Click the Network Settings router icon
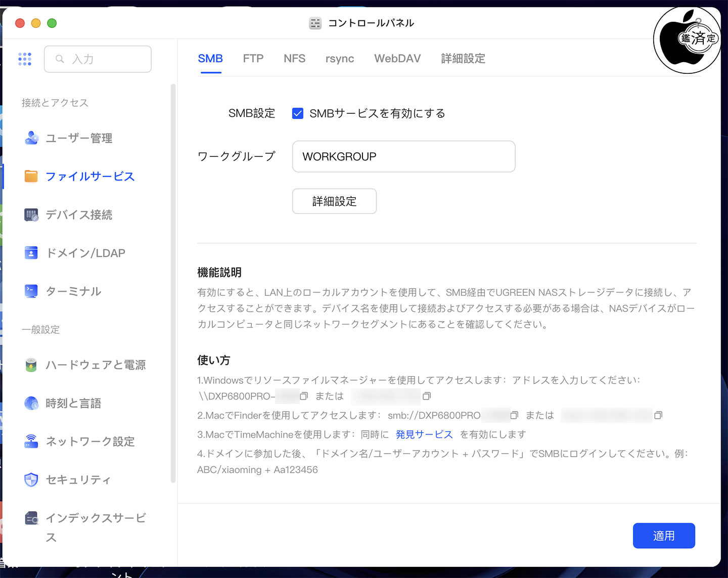The height and width of the screenshot is (578, 728). pyautogui.click(x=31, y=441)
